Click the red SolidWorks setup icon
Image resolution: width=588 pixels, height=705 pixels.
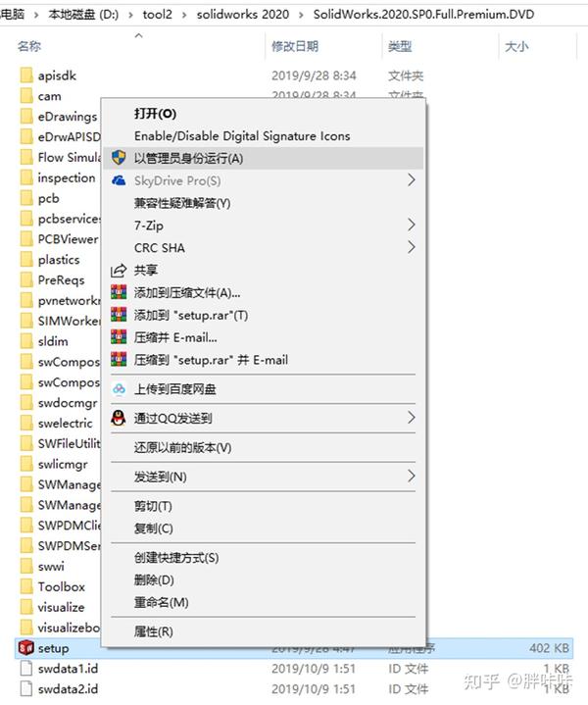(x=26, y=648)
